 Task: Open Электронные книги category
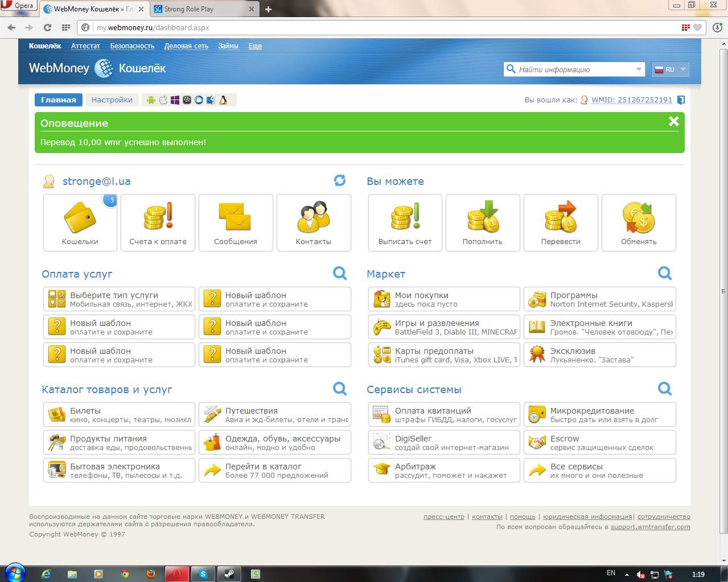coord(600,327)
